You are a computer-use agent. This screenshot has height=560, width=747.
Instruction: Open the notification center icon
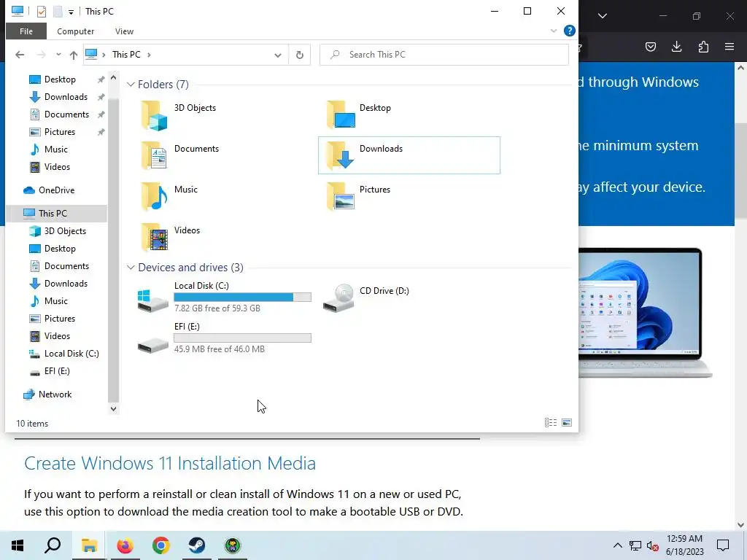723,545
